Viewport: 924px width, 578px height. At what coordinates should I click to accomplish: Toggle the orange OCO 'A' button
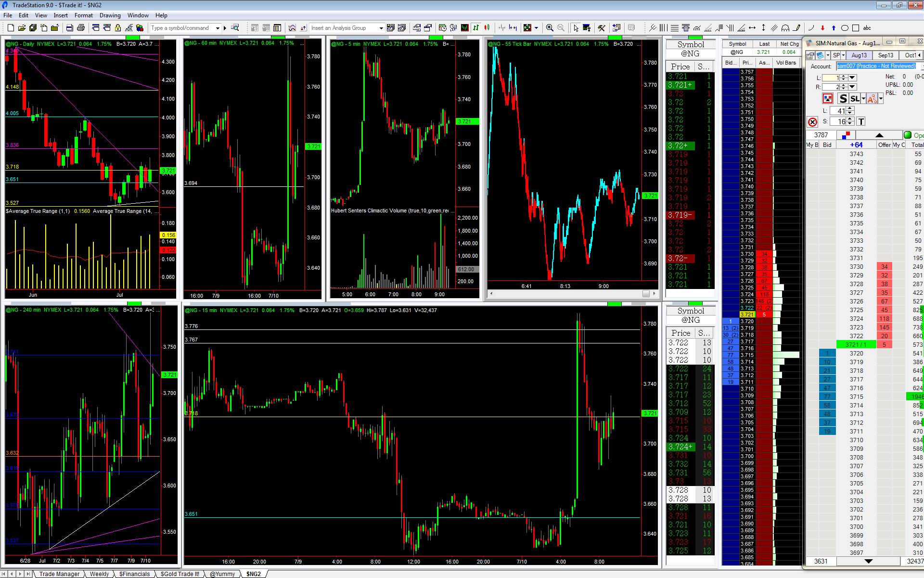872,99
